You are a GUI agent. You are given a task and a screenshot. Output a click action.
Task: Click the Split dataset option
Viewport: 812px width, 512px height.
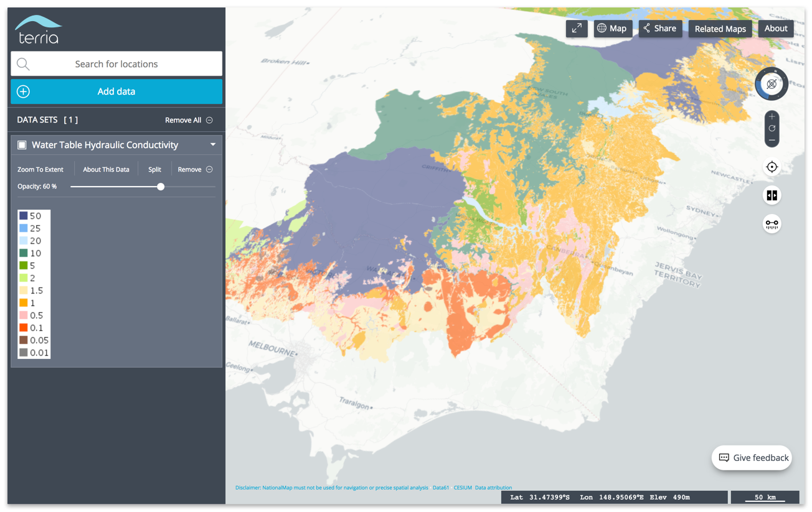click(x=154, y=169)
